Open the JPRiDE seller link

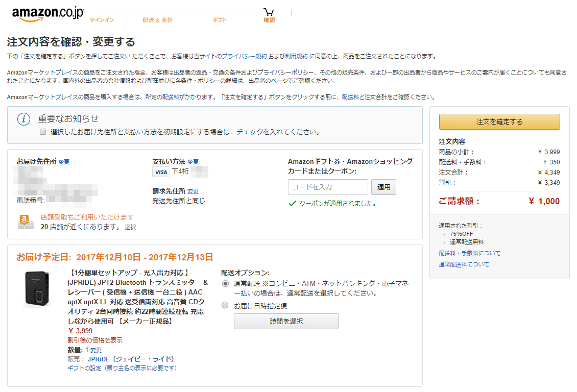131,359
